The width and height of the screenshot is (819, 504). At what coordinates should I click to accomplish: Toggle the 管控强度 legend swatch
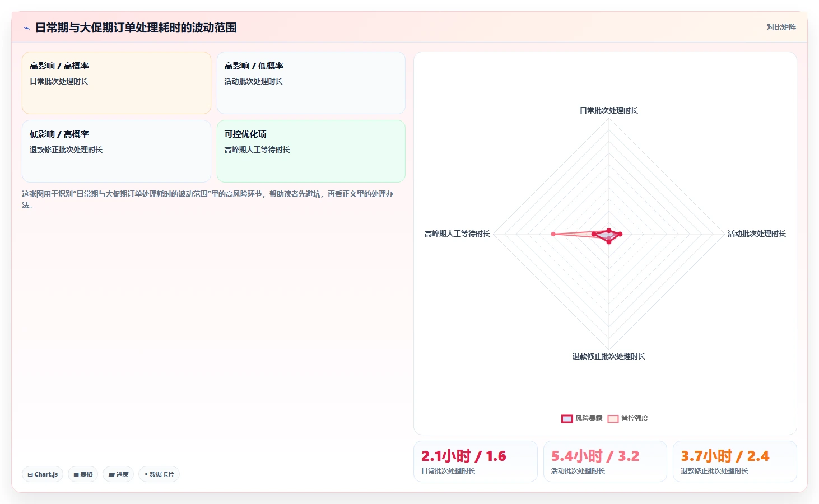click(x=613, y=418)
